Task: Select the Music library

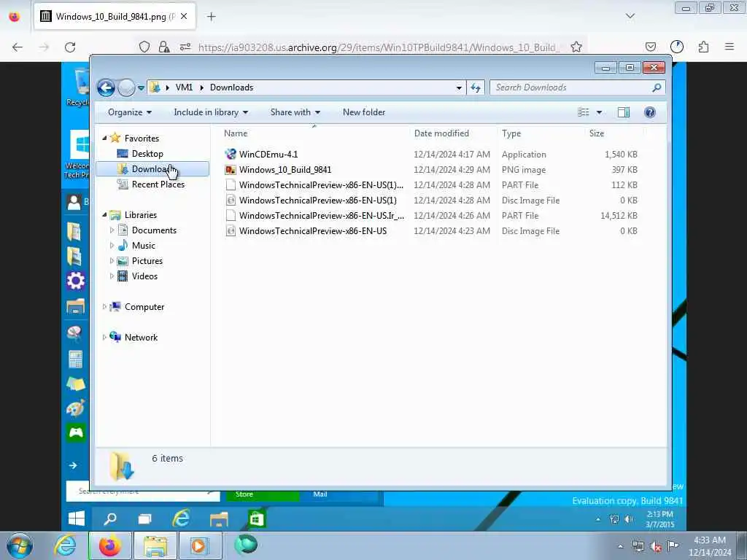Action: tap(144, 246)
